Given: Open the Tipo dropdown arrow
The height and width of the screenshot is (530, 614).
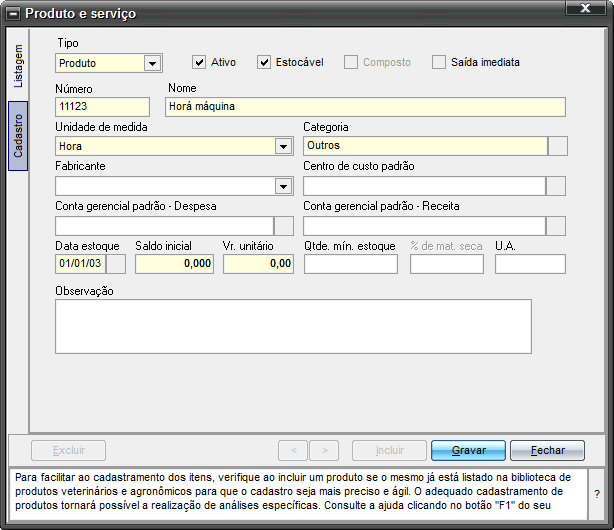Looking at the screenshot, I should tap(152, 63).
